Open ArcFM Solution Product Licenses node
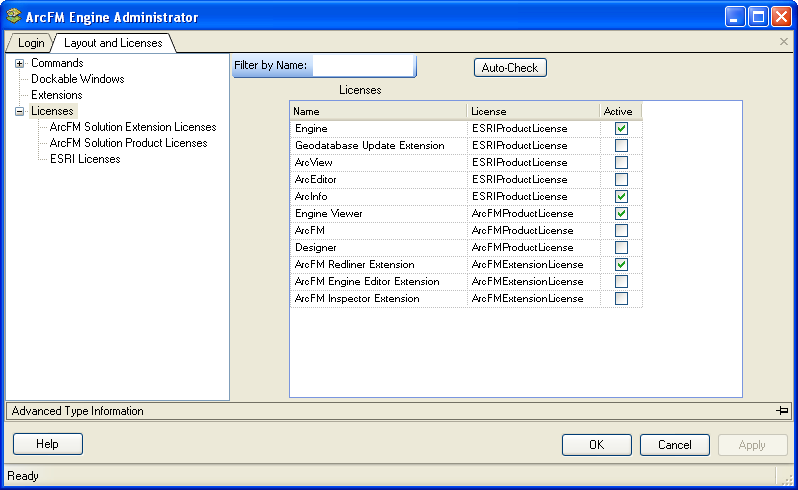The height and width of the screenshot is (490, 798). tap(128, 143)
